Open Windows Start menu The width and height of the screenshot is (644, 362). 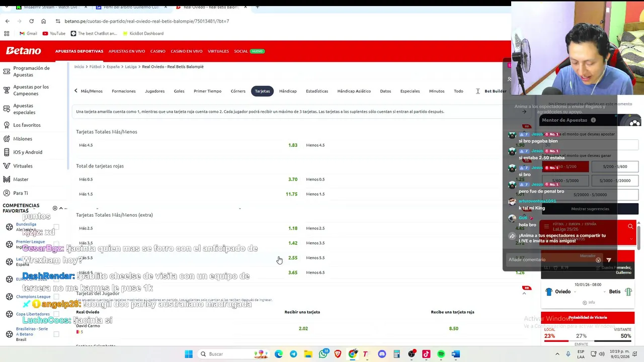pos(189,354)
